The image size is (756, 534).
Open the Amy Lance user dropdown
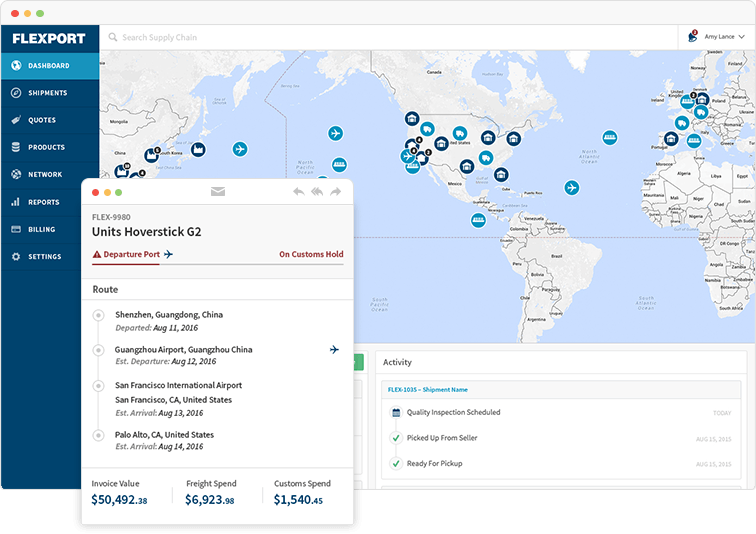[724, 37]
